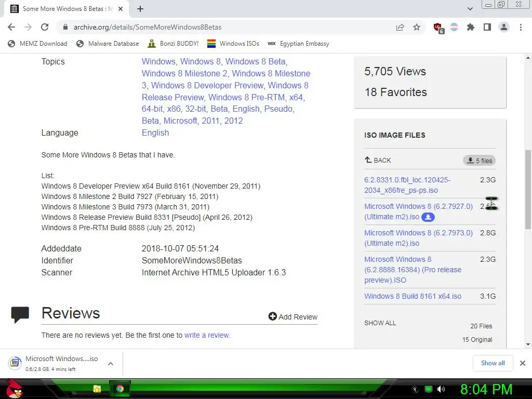Open the Microsoft Windows 8 (6.2.7927.0) ISO link
Screen dimensions: 532x399
pyautogui.click(x=418, y=211)
